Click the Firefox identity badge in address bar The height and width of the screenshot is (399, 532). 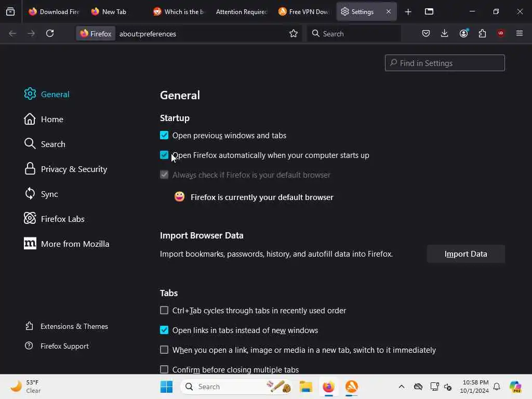click(x=96, y=34)
